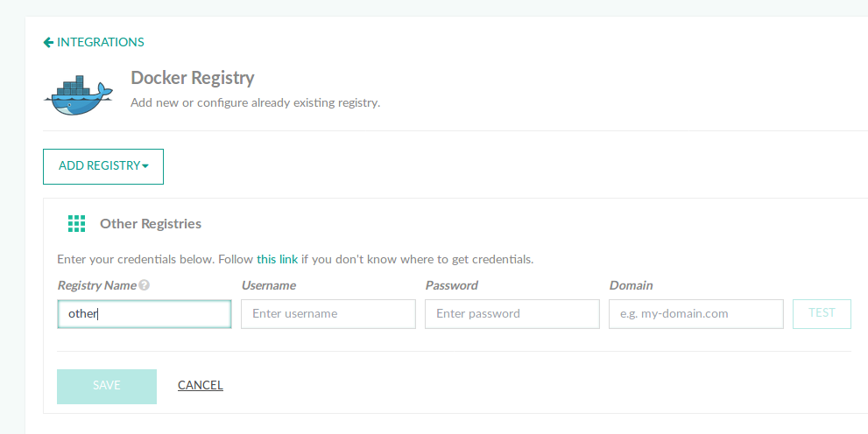The image size is (868, 434).
Task: Click the back arrow beside Integrations
Action: pos(48,42)
